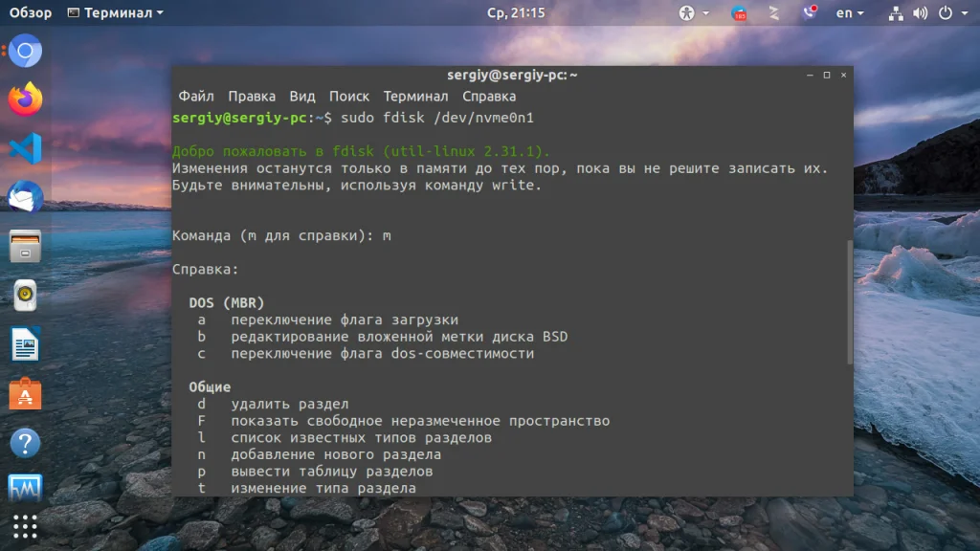980x551 pixels.
Task: Click the green fdisk welcome line
Action: tap(361, 151)
